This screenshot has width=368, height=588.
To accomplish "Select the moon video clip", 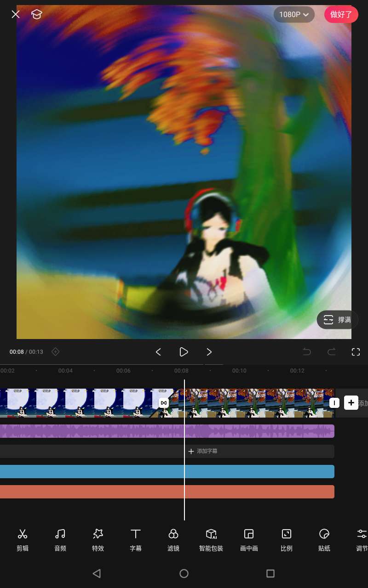I will [x=83, y=403].
